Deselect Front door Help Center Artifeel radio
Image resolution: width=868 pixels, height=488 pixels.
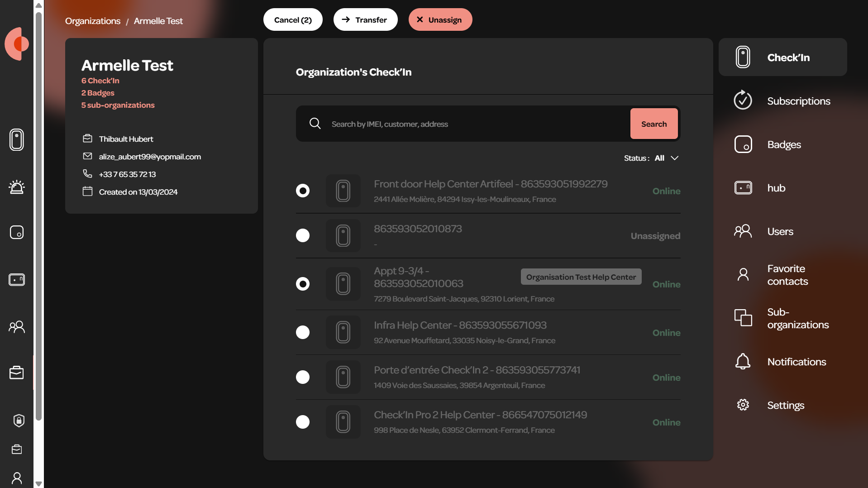pyautogui.click(x=303, y=191)
